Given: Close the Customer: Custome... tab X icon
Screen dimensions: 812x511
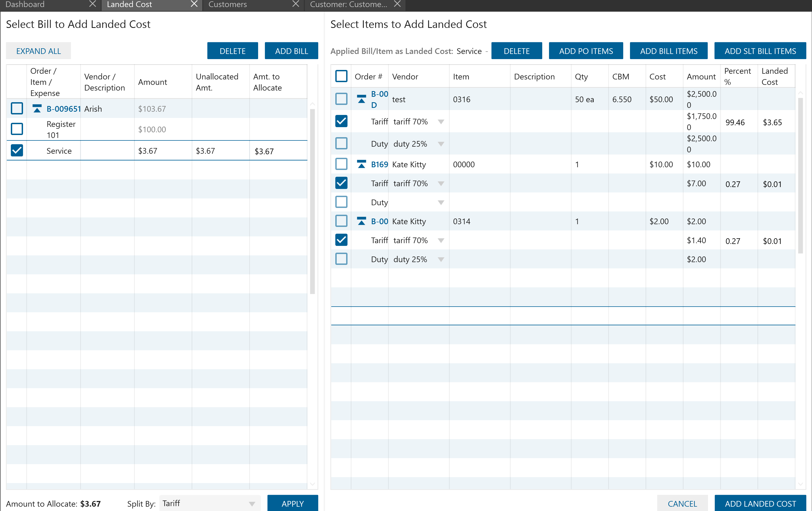Looking at the screenshot, I should click(398, 4).
